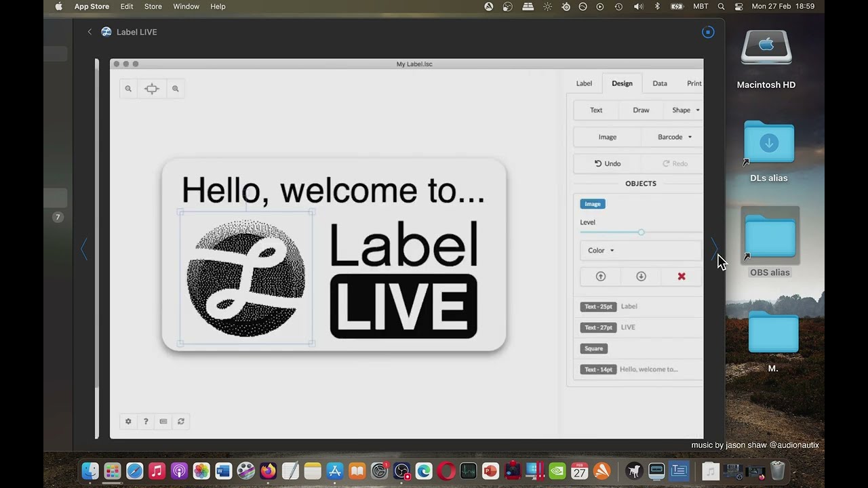Screen dimensions: 868x488
Task: Click the refresh icon at canvas bottom
Action: click(181, 422)
